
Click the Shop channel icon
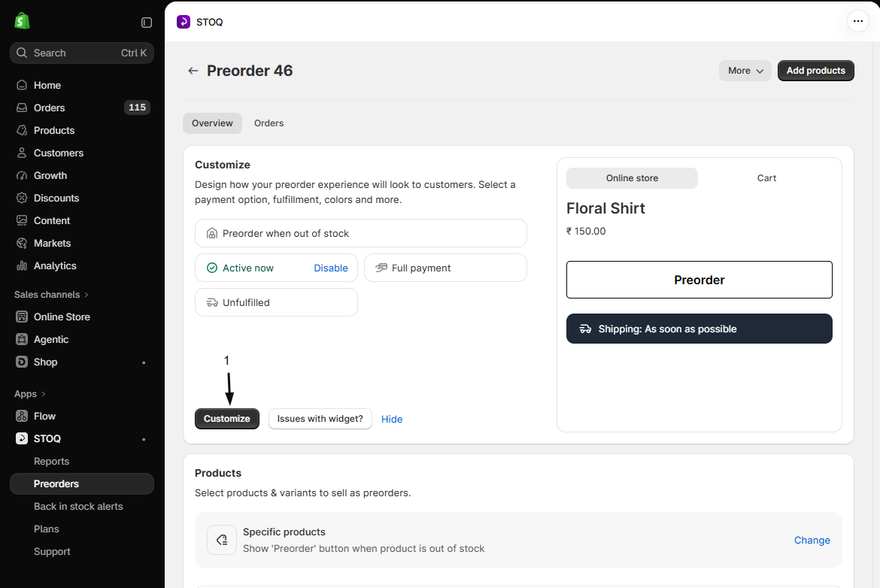pos(22,362)
